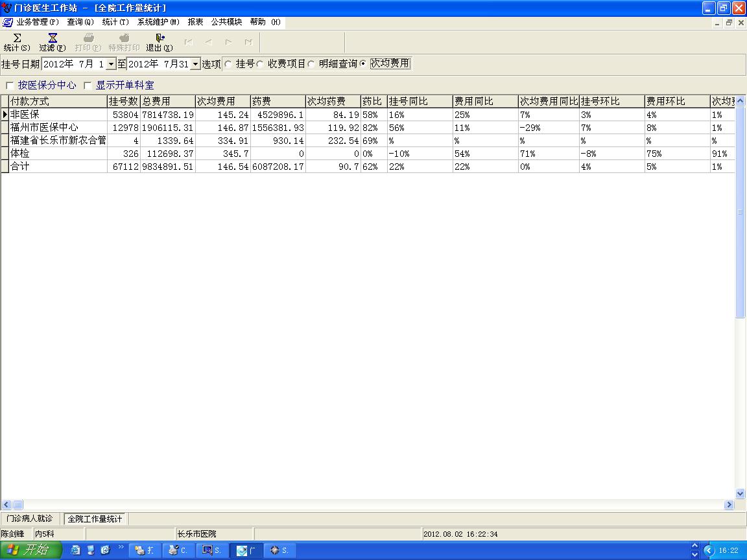The height and width of the screenshot is (560, 747).
Task: Open 报表 menu
Action: [x=195, y=22]
